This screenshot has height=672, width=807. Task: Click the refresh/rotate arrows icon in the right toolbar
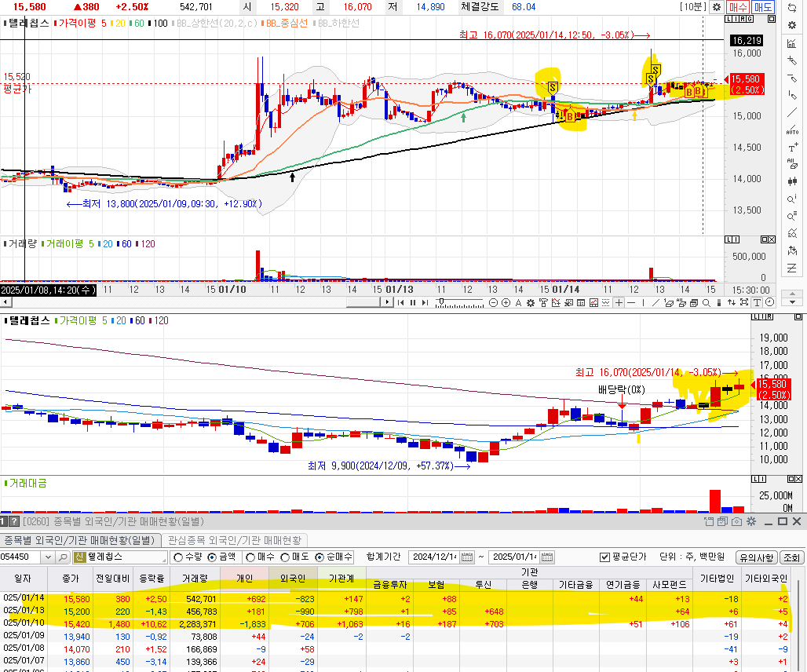point(792,7)
